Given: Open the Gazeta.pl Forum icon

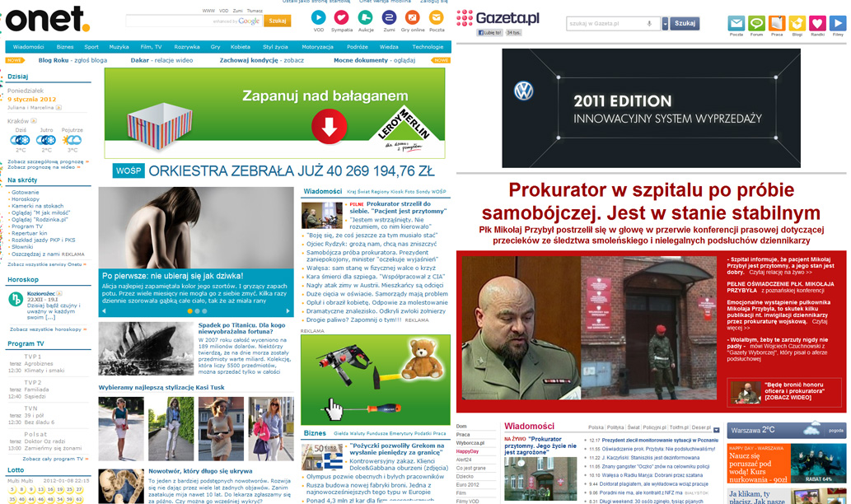Looking at the screenshot, I should click(x=756, y=23).
